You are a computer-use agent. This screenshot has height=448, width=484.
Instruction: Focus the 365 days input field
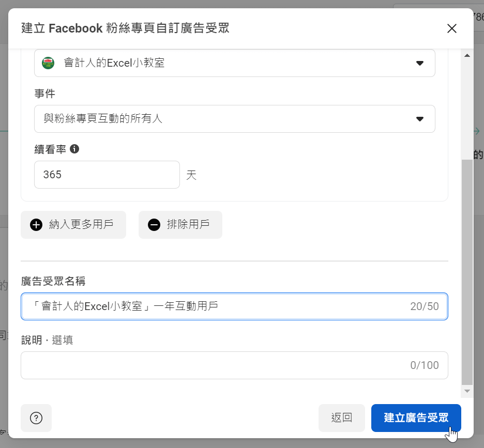(x=107, y=175)
